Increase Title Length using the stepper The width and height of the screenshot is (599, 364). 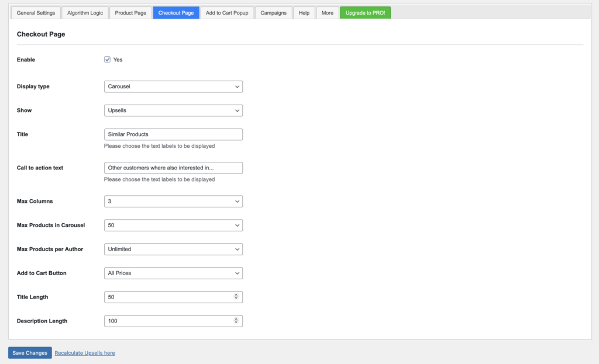(x=237, y=295)
